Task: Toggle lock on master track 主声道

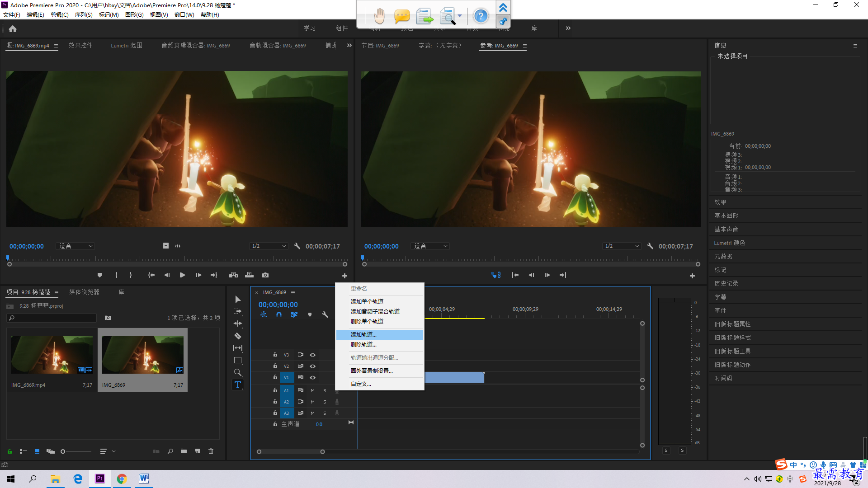Action: [x=275, y=424]
